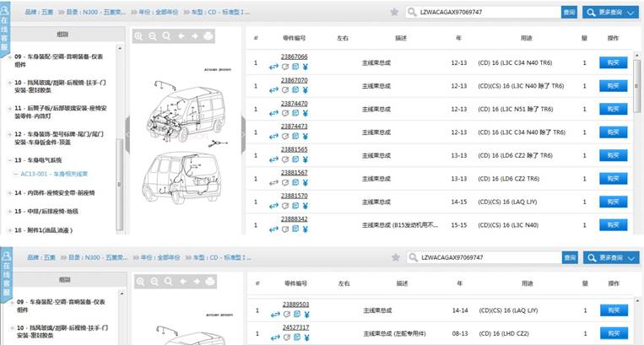The image size is (644, 345).
Task: Click the zoom-in magnifier above the diagram
Action: (139, 36)
